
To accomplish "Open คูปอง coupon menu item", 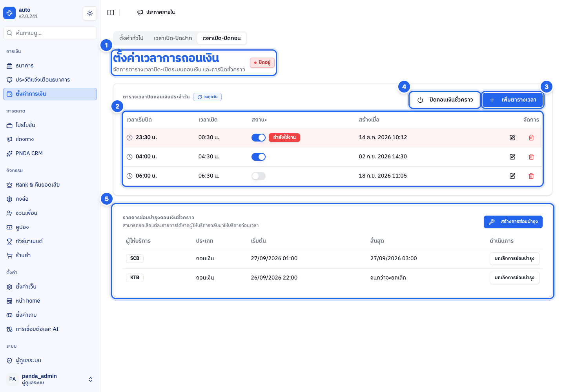I will click(x=50, y=227).
